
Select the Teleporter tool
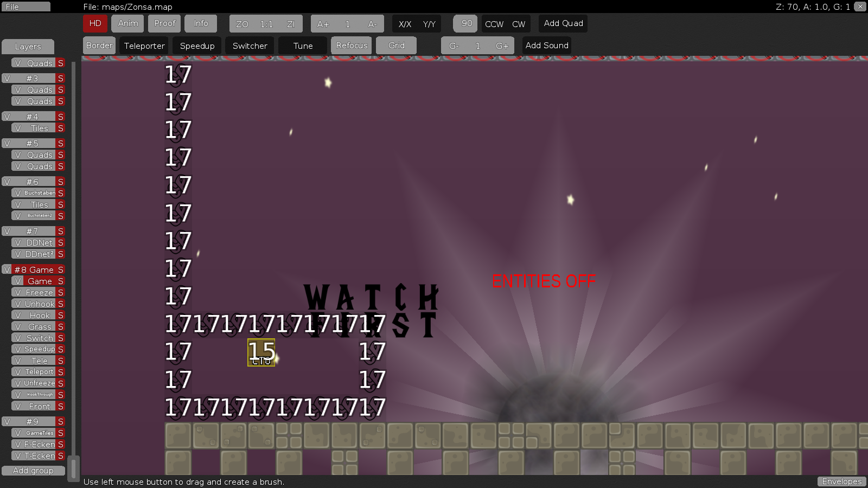click(x=144, y=46)
